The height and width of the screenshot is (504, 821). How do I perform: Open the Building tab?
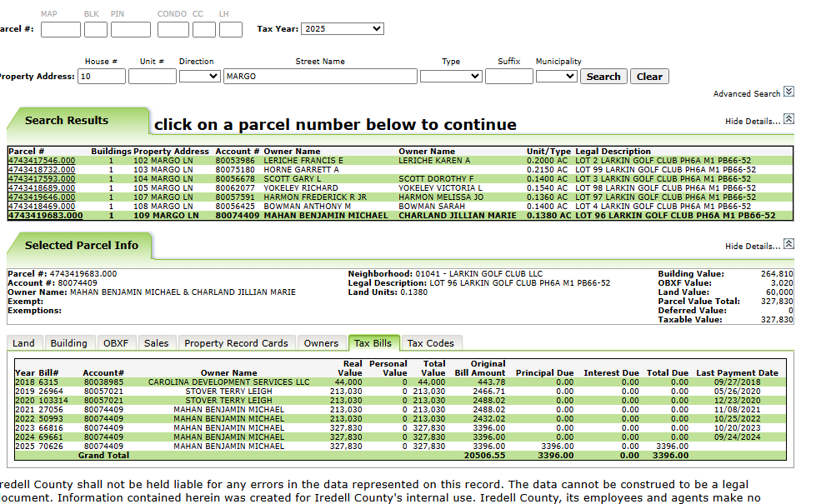68,343
